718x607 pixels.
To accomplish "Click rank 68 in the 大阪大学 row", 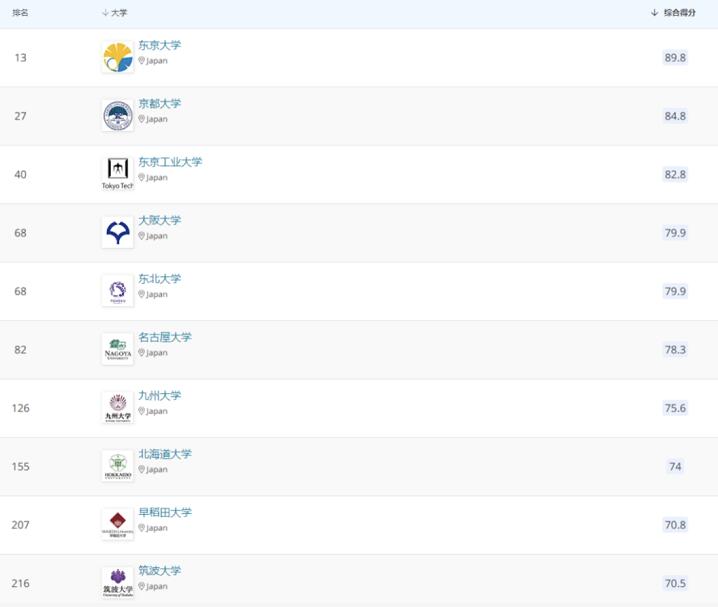I will pyautogui.click(x=21, y=233).
